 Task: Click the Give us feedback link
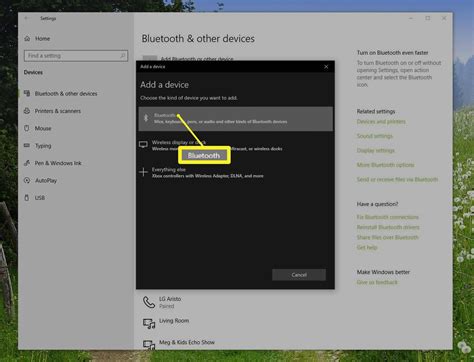[x=377, y=282]
